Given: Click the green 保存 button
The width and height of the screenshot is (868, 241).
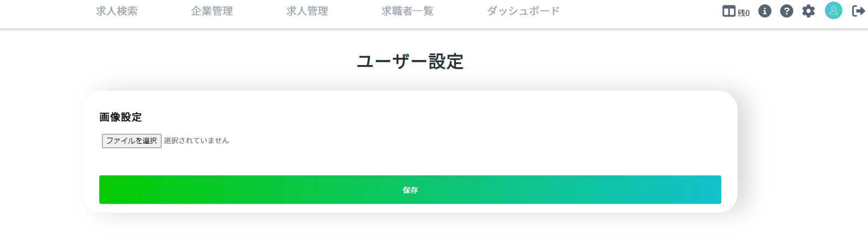Looking at the screenshot, I should [410, 190].
